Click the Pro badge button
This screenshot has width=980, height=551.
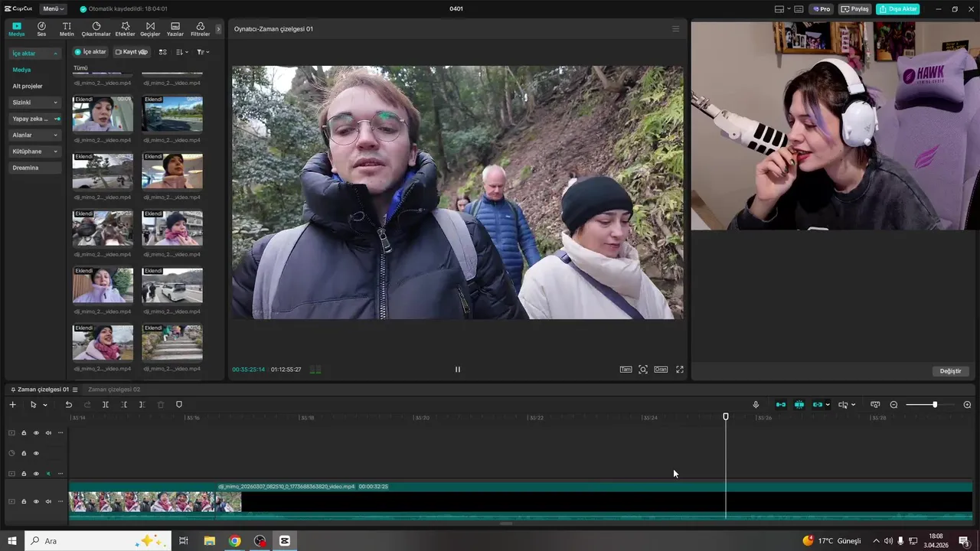tap(822, 9)
